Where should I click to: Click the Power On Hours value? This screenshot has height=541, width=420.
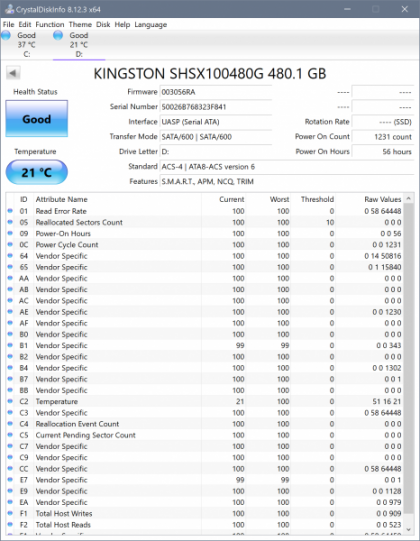(x=382, y=152)
